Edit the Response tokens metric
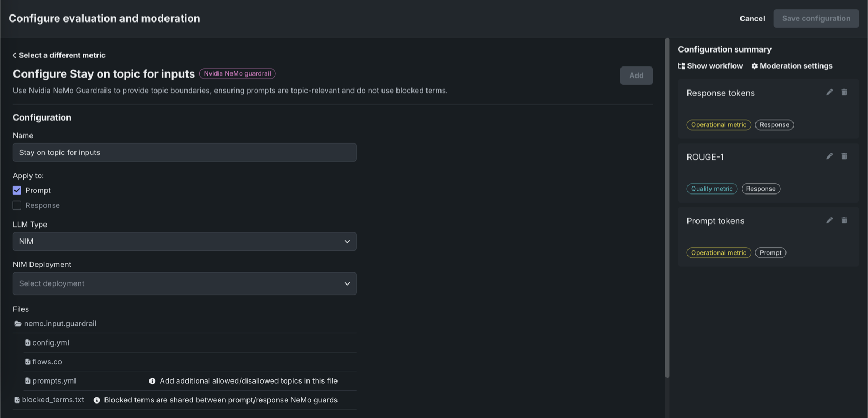The image size is (868, 418). point(829,92)
